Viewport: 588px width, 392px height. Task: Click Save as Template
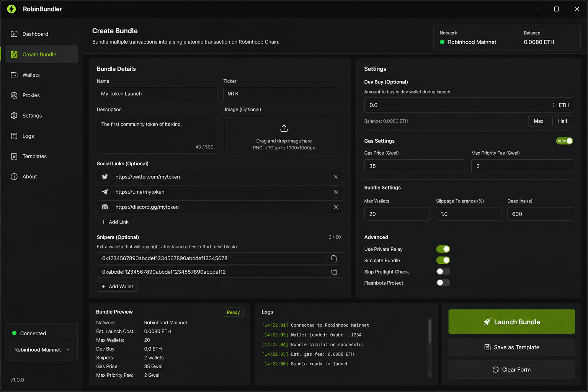pos(512,347)
